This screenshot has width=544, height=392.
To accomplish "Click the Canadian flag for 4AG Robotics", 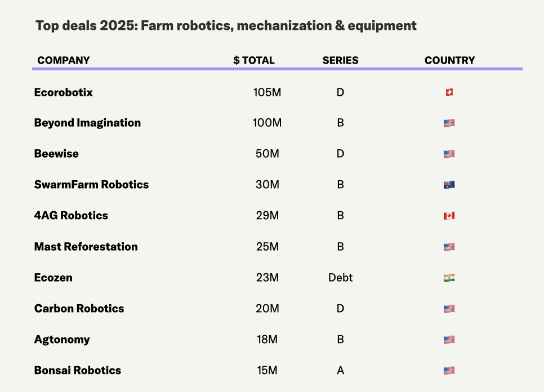I will point(449,216).
